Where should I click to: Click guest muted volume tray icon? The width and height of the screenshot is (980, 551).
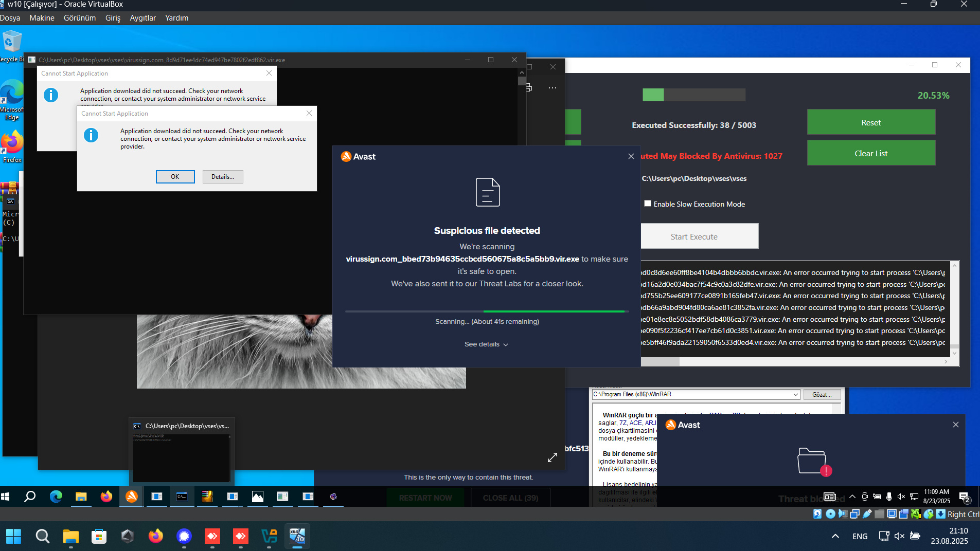(x=901, y=497)
